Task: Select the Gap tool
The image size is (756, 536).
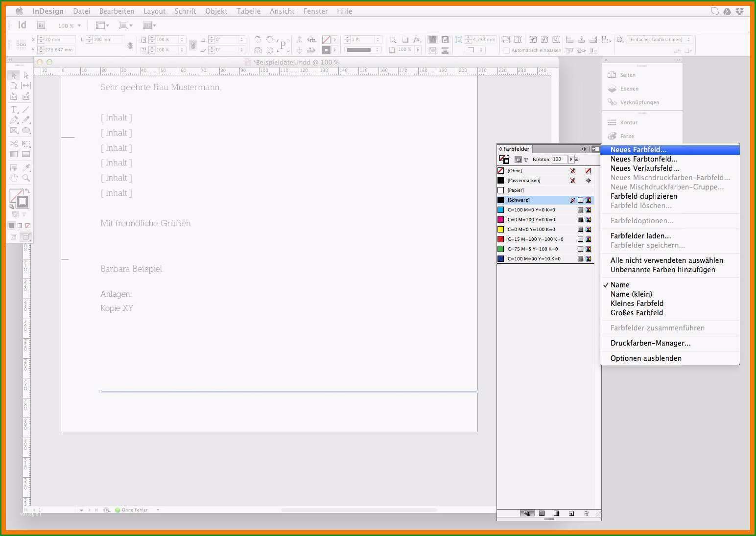Action: point(26,86)
